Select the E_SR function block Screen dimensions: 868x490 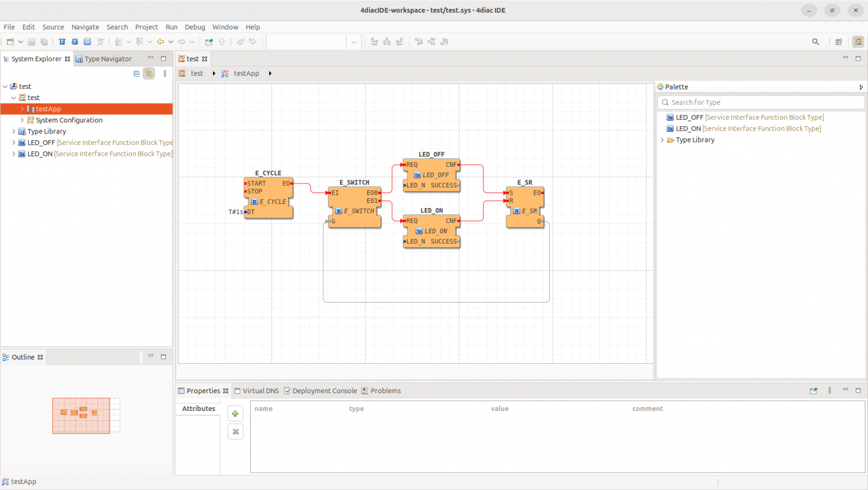click(x=525, y=207)
